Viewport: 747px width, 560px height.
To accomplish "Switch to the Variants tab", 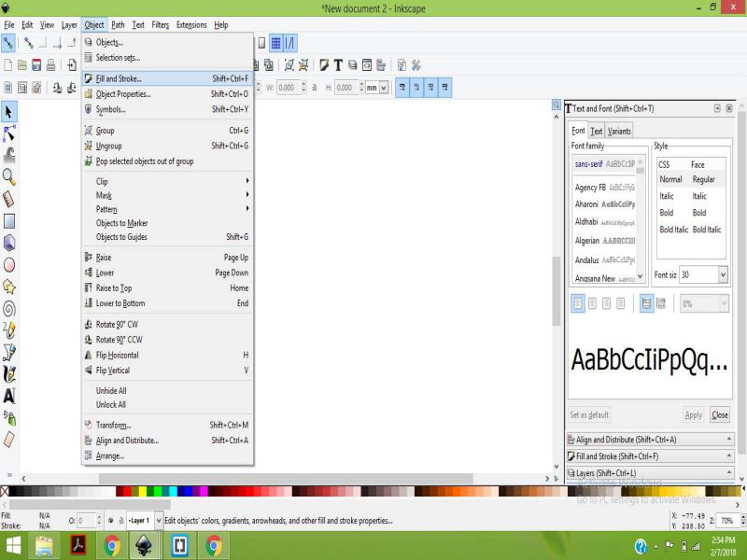I will click(619, 131).
